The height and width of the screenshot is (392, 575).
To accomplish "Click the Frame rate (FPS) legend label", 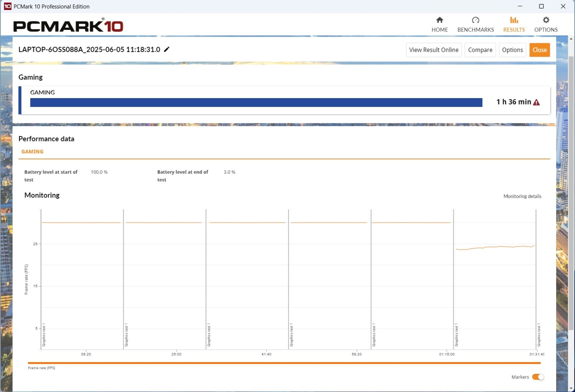I will point(42,368).
